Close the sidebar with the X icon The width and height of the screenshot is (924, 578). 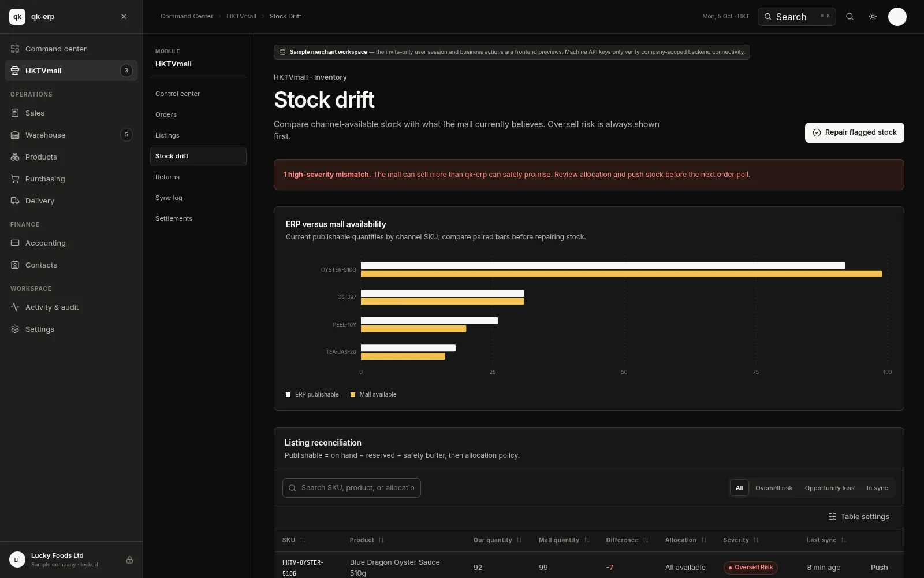(124, 17)
